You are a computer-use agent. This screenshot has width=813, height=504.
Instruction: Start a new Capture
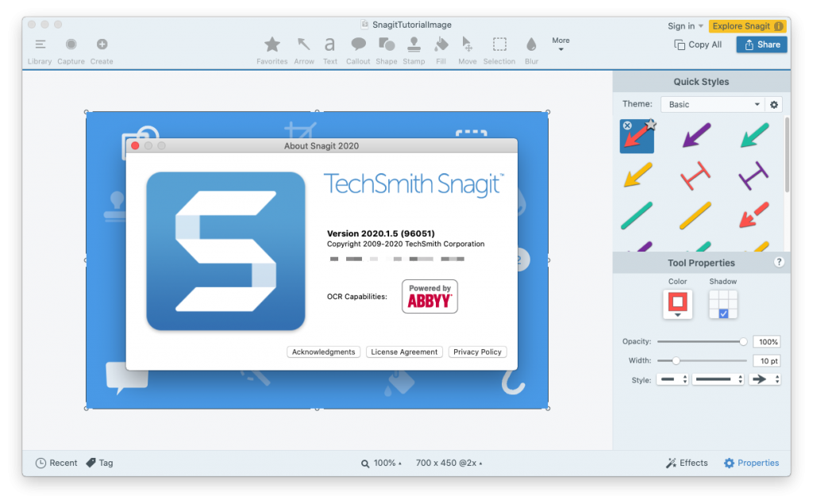(x=71, y=51)
